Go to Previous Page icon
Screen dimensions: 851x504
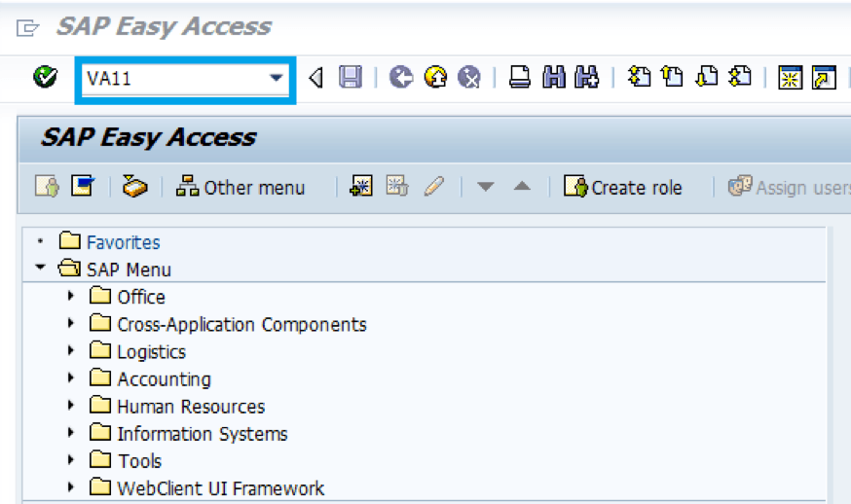pyautogui.click(x=673, y=77)
